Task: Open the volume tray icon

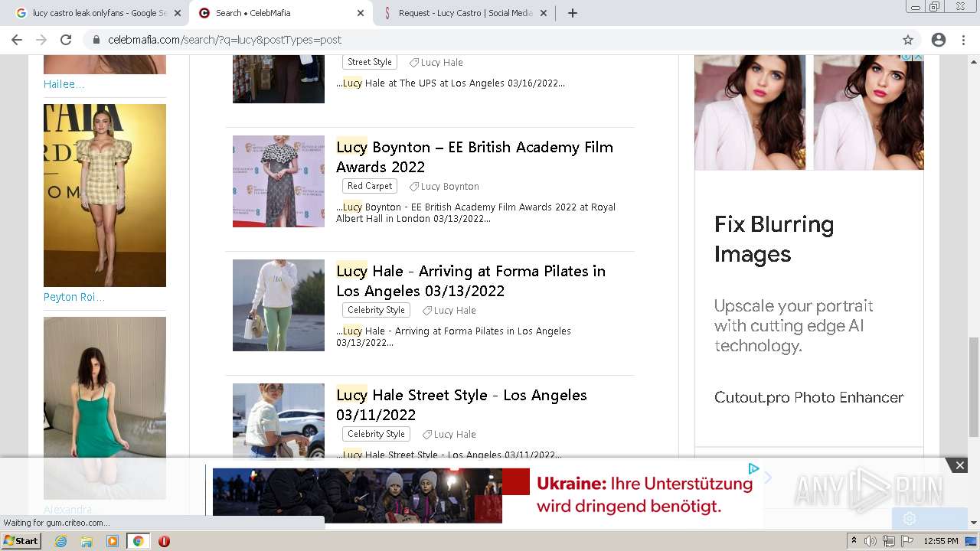Action: pyautogui.click(x=871, y=541)
